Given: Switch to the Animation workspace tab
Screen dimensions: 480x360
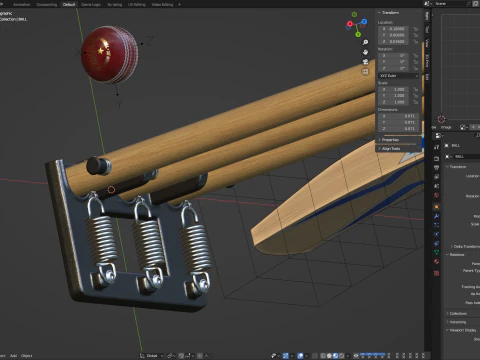Looking at the screenshot, I should (22, 4).
